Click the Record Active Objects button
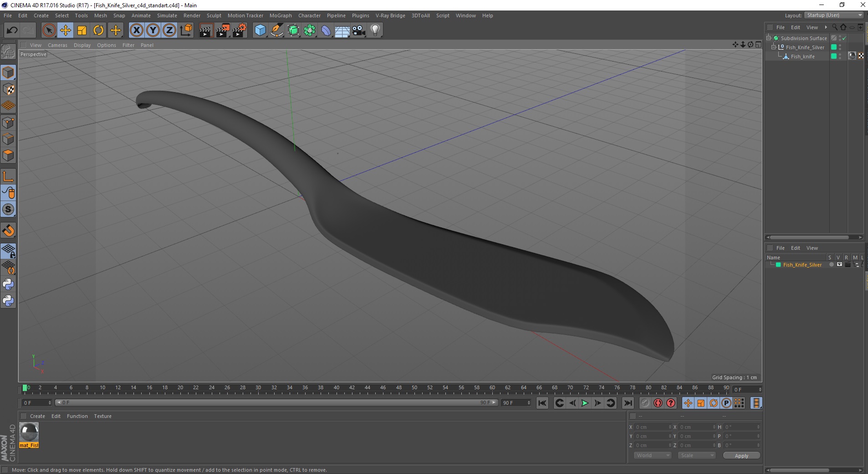Image resolution: width=868 pixels, height=474 pixels. pos(645,403)
